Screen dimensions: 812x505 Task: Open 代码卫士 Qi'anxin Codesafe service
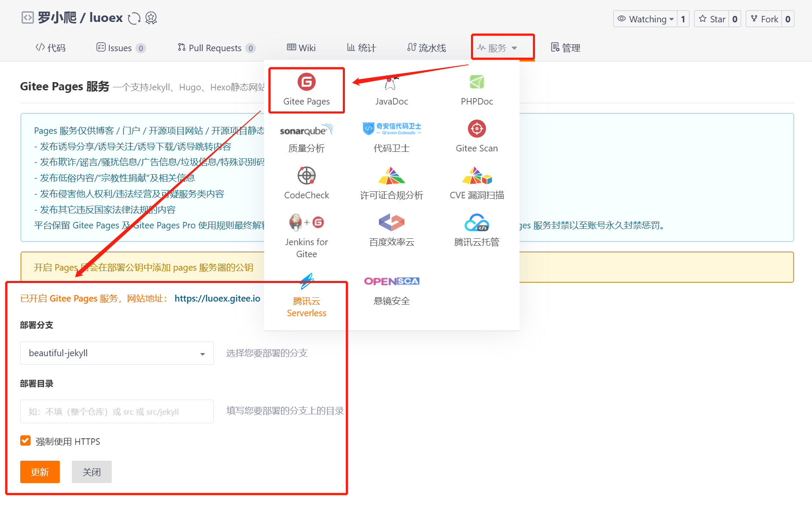point(391,137)
